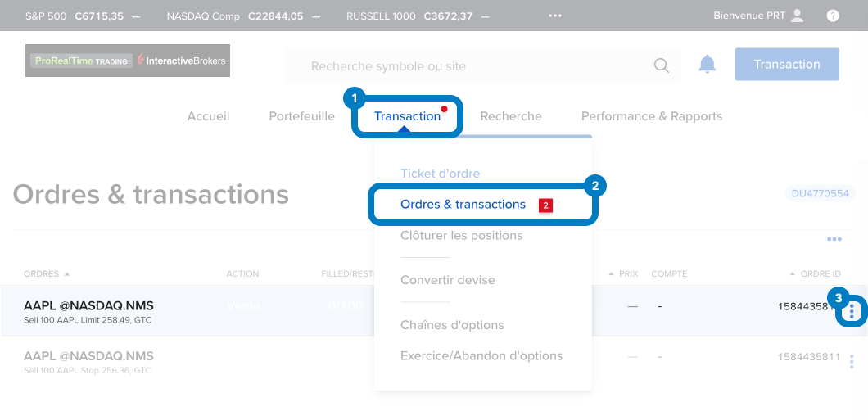Click the ProRealTime Interactive Brokers logo
Image resolution: width=868 pixels, height=420 pixels.
(x=128, y=61)
